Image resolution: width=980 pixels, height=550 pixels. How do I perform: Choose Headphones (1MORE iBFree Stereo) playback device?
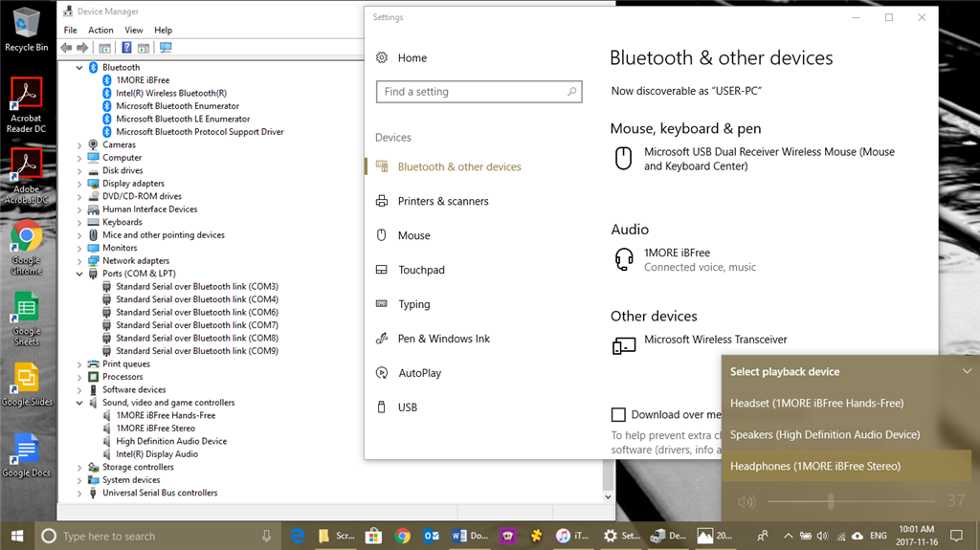coord(847,466)
